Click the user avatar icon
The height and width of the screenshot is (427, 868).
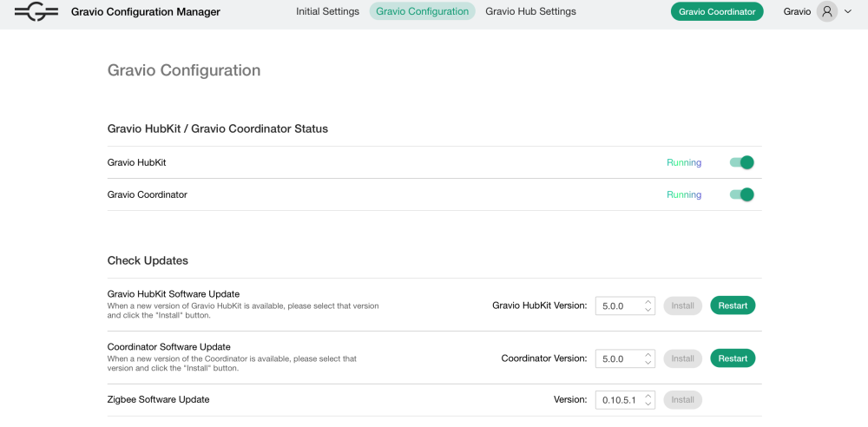[826, 12]
